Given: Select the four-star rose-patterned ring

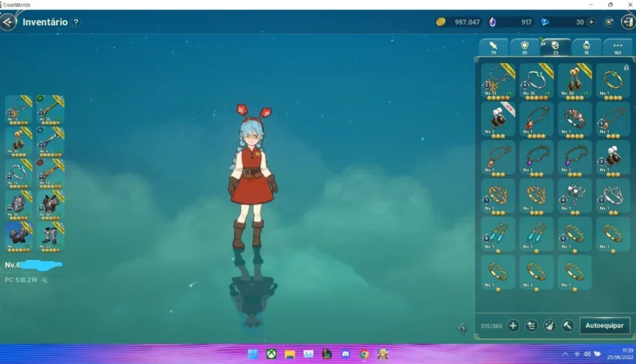Looking at the screenshot, I should pyautogui.click(x=575, y=120).
